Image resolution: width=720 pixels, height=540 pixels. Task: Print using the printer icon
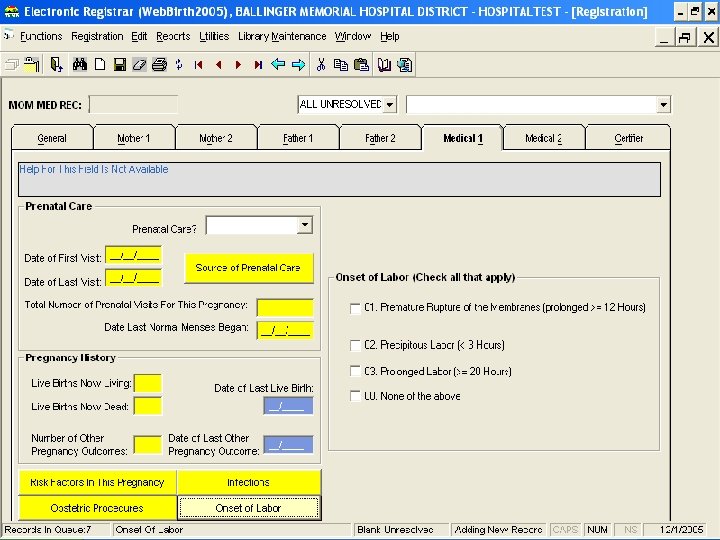tap(159, 65)
